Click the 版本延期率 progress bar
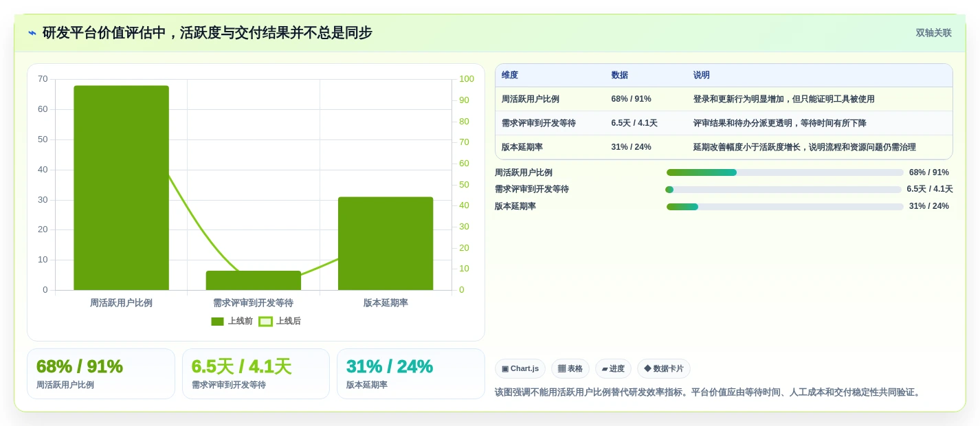 tap(785, 207)
